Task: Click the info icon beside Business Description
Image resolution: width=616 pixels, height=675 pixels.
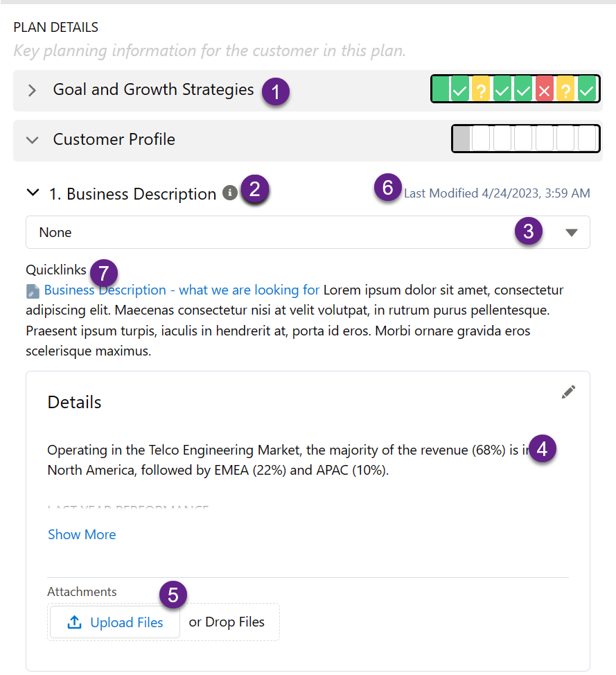Action: pyautogui.click(x=229, y=194)
